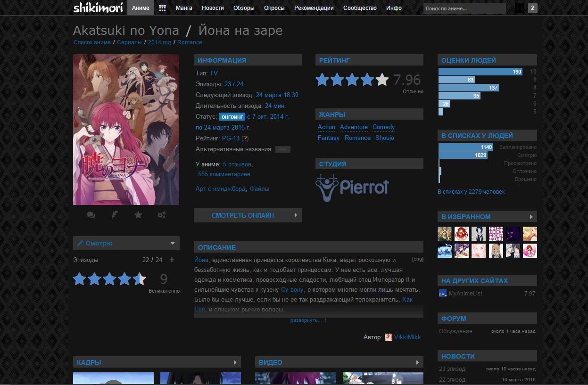Open the grid calendar icon in navigation

pyautogui.click(x=162, y=8)
